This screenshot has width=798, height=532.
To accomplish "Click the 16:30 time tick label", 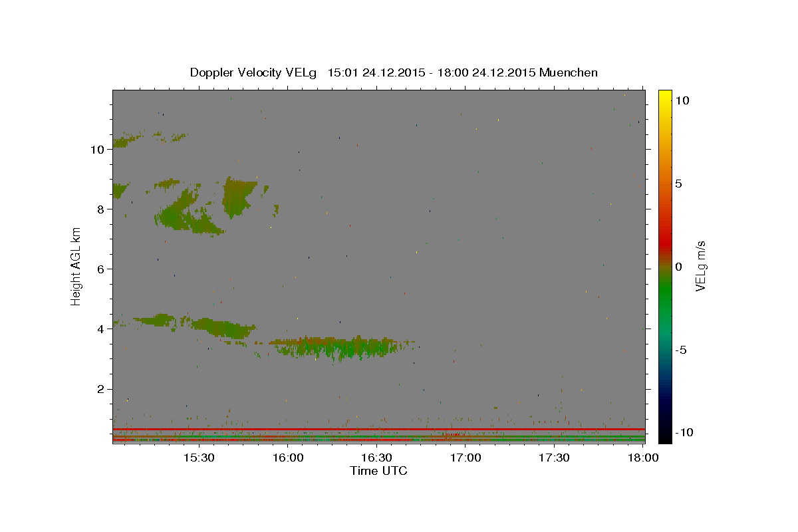I will click(x=376, y=458).
